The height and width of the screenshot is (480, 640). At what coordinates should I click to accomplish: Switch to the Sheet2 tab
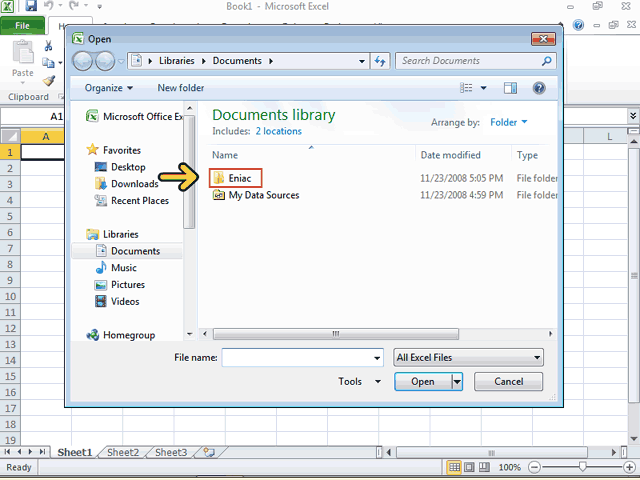point(123,452)
